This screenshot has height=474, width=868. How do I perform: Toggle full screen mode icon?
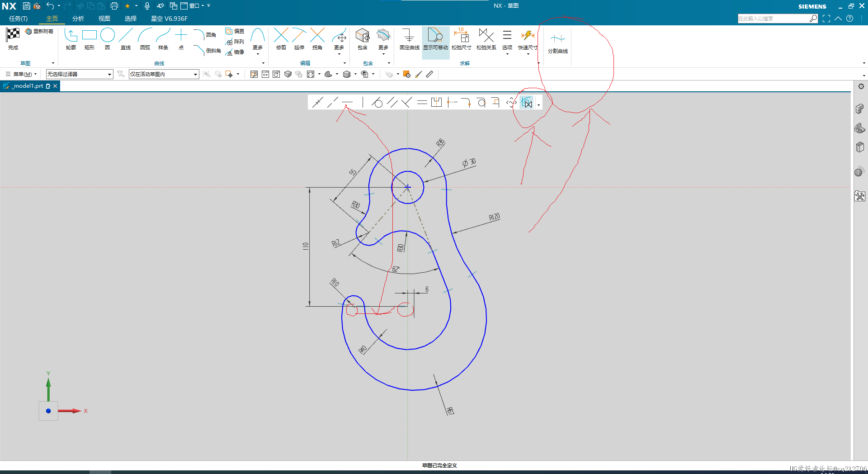(826, 19)
